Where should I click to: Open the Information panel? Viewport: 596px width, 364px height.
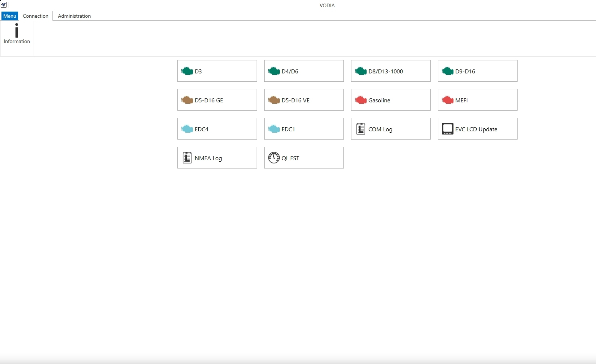click(x=16, y=34)
